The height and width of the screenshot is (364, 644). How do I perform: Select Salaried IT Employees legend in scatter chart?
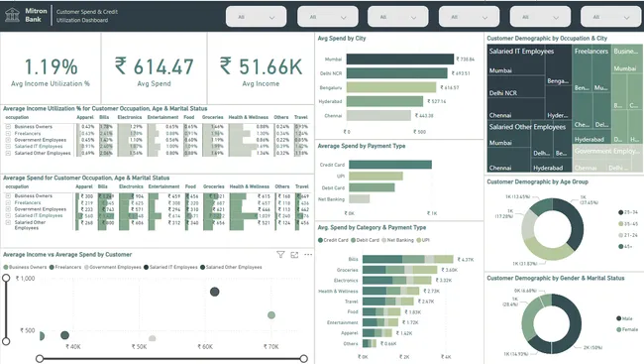(x=170, y=267)
